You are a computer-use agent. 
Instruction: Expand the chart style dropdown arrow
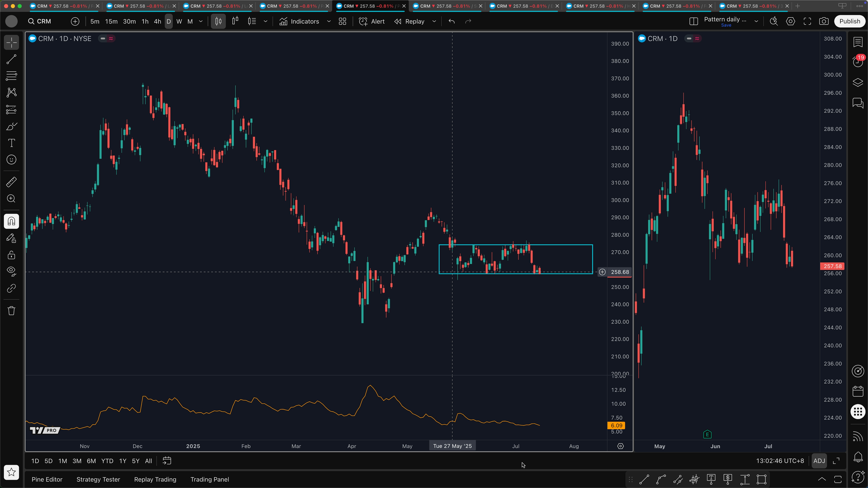tap(266, 21)
